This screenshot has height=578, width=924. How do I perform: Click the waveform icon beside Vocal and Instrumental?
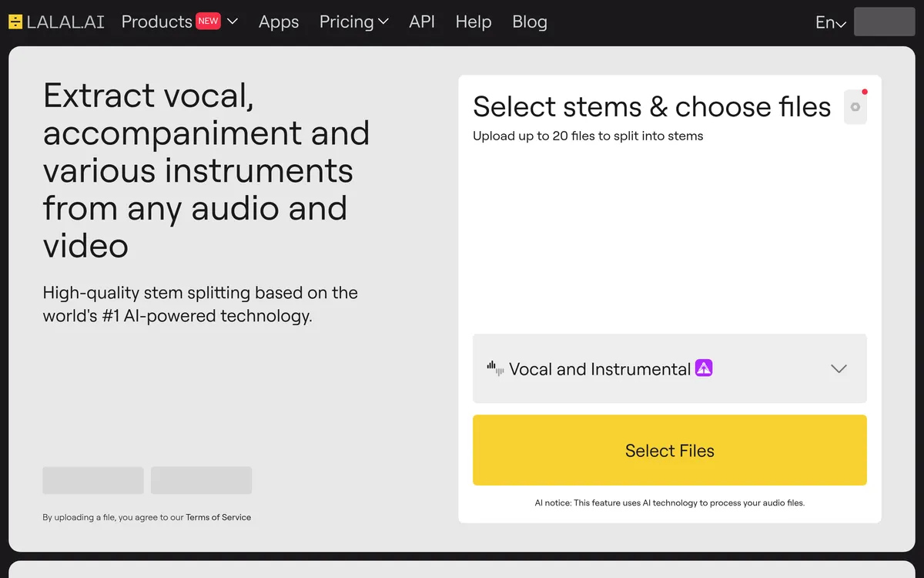(495, 368)
